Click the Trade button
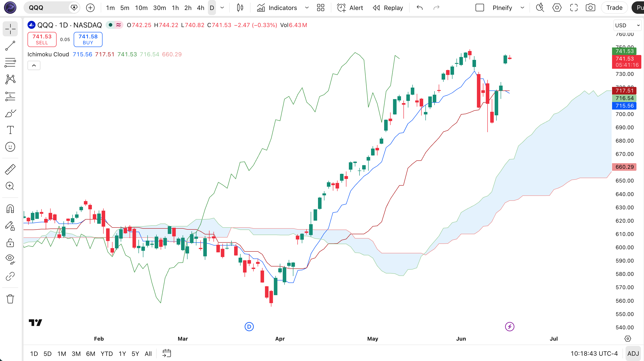Screen dimensions: 644x361 click(x=614, y=8)
